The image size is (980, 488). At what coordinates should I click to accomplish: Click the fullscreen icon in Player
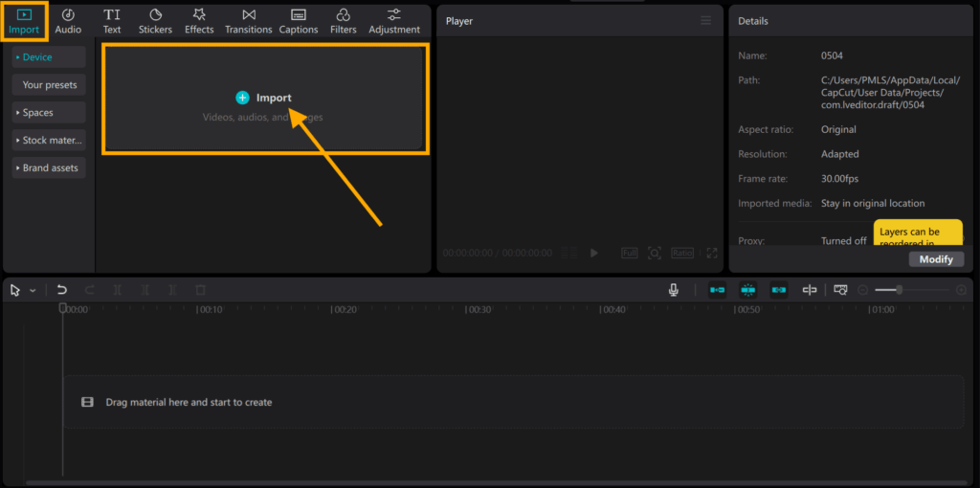click(712, 253)
